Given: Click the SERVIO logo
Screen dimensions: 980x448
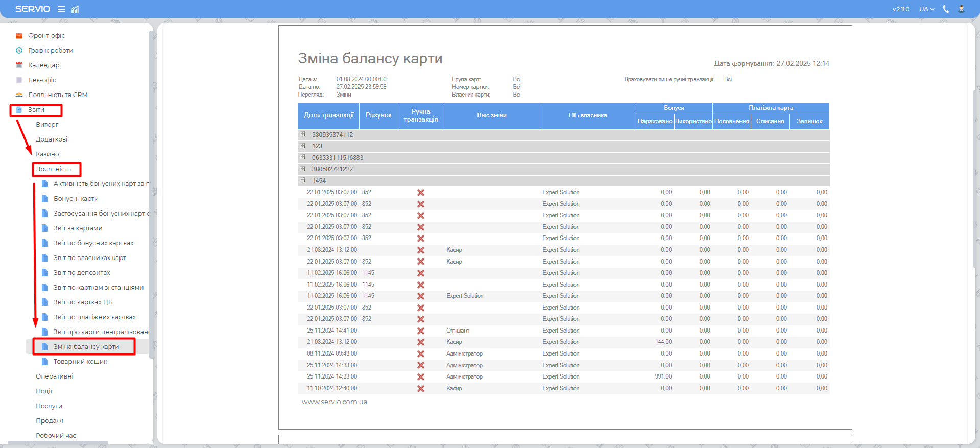Looking at the screenshot, I should click(33, 9).
